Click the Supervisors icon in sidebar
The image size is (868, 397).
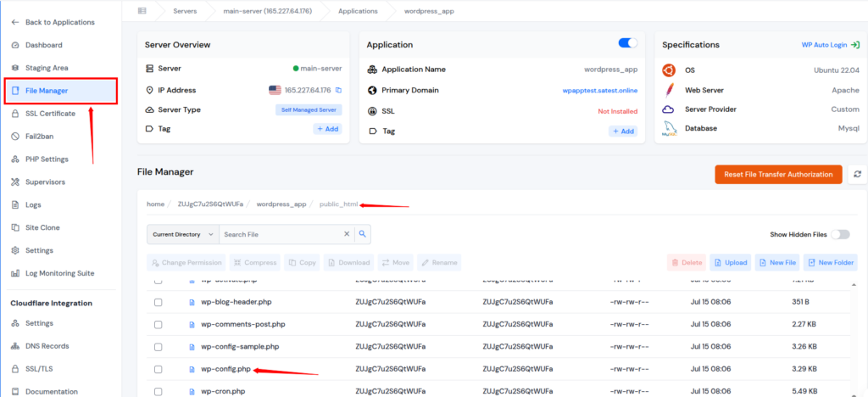(x=15, y=182)
